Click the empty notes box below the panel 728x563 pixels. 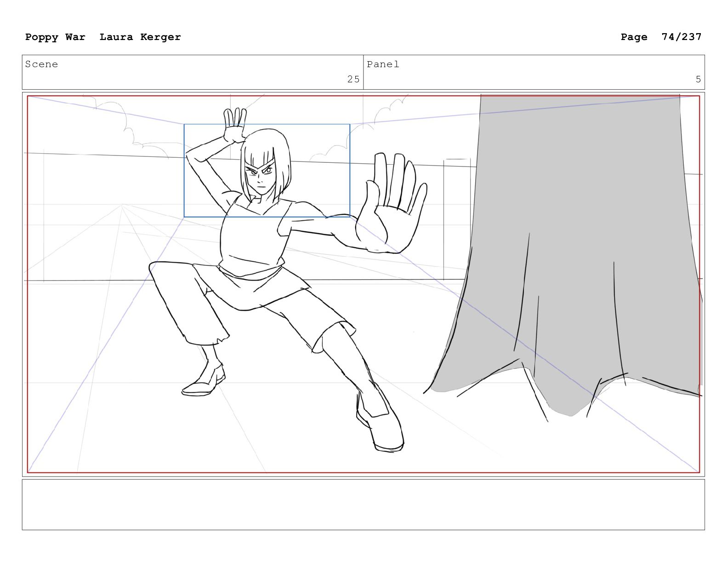(x=363, y=505)
